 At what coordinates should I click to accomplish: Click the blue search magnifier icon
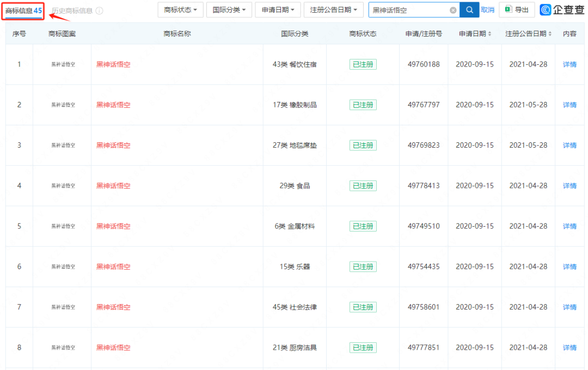[x=469, y=10]
